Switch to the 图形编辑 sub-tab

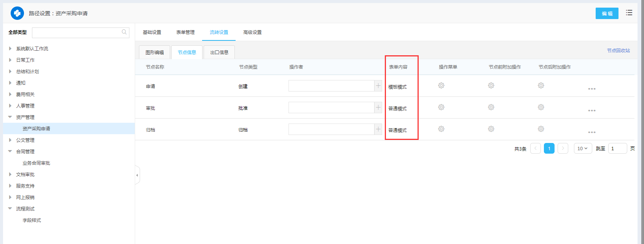[x=155, y=53]
